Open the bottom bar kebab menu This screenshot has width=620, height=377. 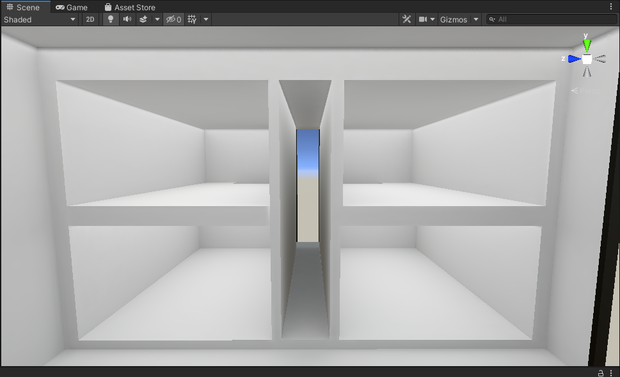[611, 373]
